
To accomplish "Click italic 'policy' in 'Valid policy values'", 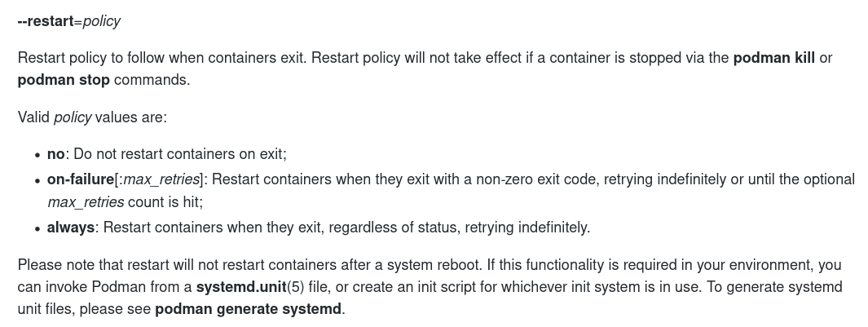I will pos(73,117).
